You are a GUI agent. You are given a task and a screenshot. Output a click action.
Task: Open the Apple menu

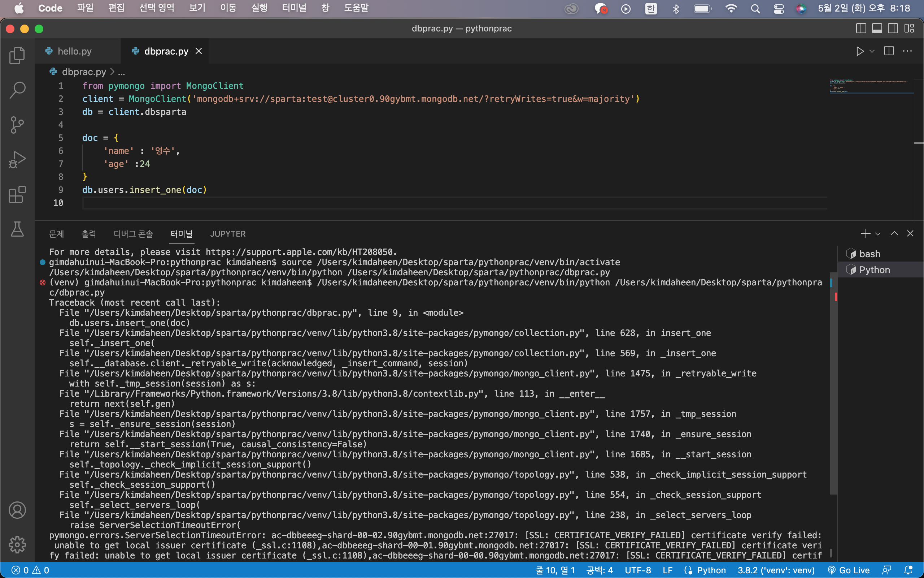coord(19,8)
